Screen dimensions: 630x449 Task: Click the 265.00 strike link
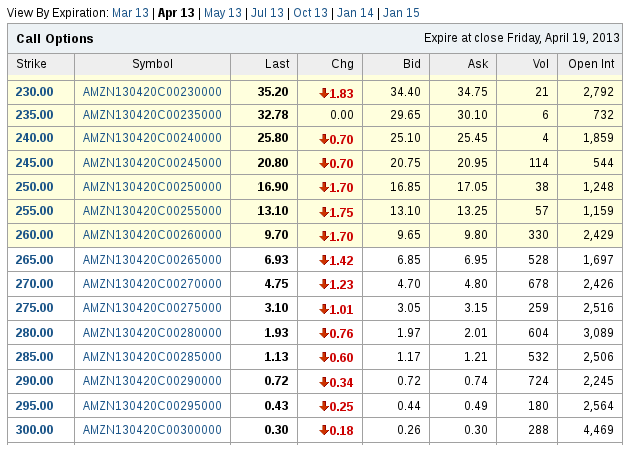[x=34, y=260]
